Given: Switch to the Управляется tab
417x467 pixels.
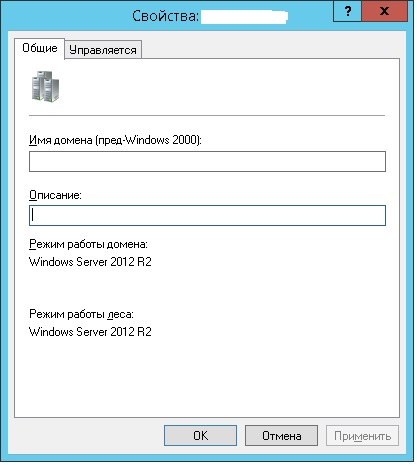Looking at the screenshot, I should (x=103, y=50).
